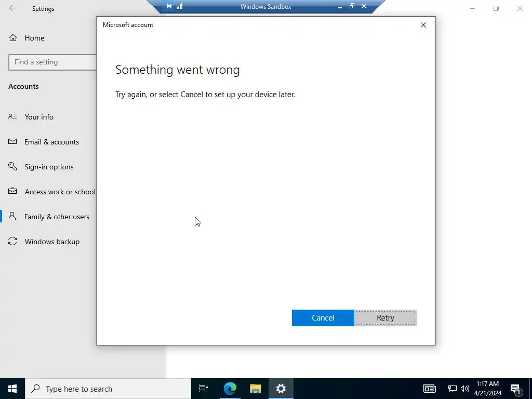
Task: Open Email & accounts settings
Action: click(51, 142)
